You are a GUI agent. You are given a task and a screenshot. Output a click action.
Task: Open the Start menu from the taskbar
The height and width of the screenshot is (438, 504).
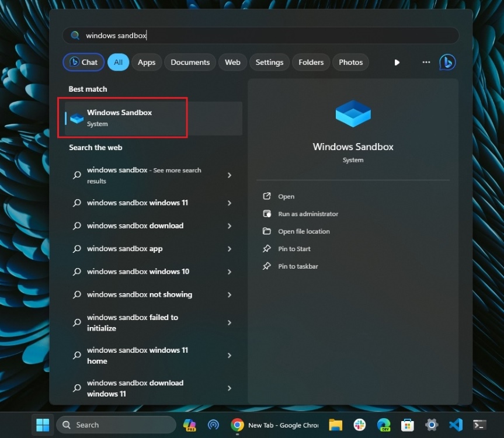(42, 425)
